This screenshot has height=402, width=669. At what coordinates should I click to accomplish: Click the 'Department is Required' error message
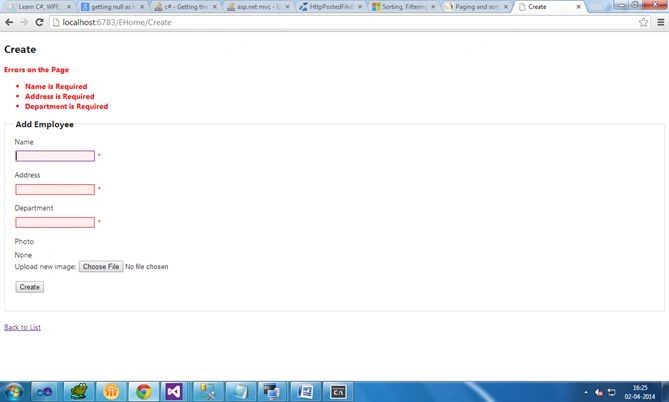67,106
